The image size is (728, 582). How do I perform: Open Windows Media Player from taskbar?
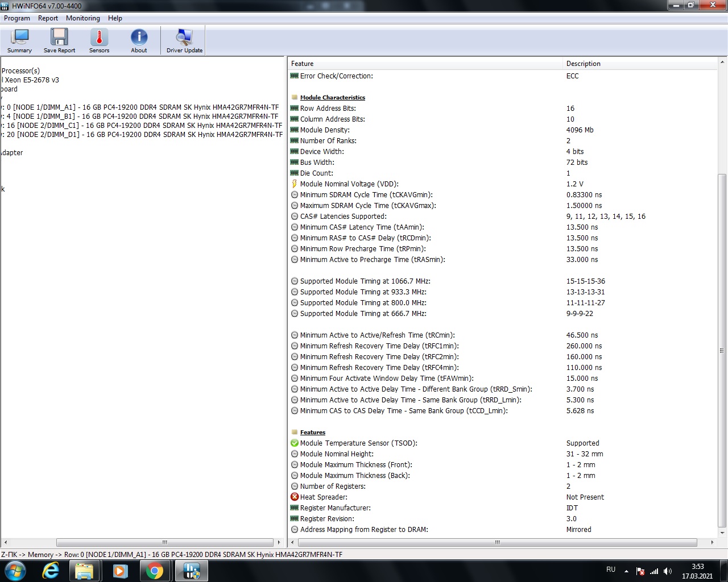click(x=119, y=571)
